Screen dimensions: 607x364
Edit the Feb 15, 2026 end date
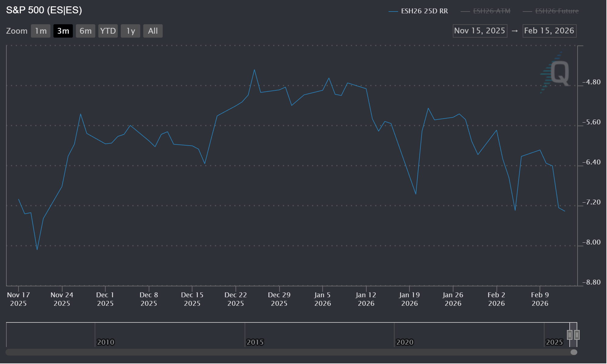point(549,31)
